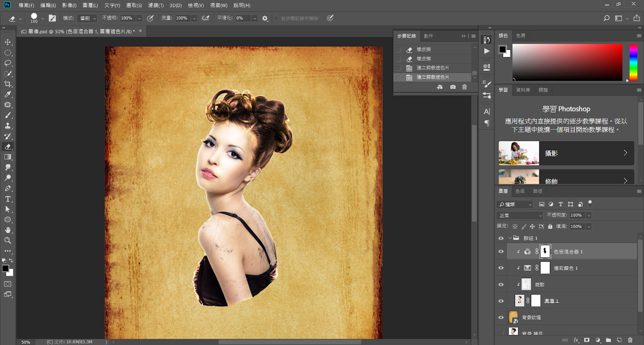Delete current history state with trash icon

click(464, 87)
